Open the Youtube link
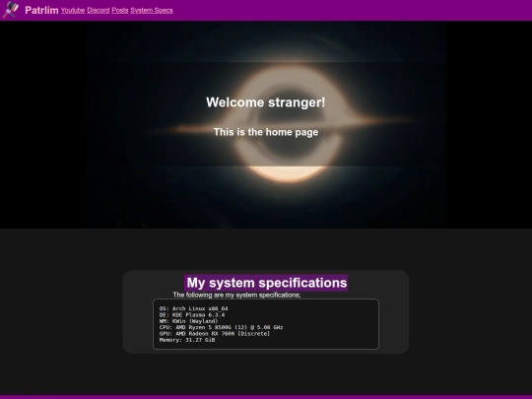The width and height of the screenshot is (532, 399). [x=73, y=10]
